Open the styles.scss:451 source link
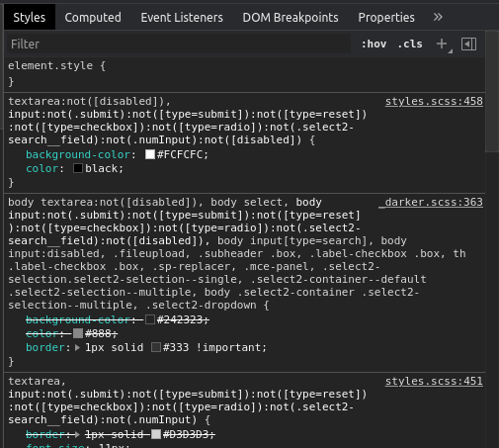This screenshot has height=448, width=499. point(434,381)
